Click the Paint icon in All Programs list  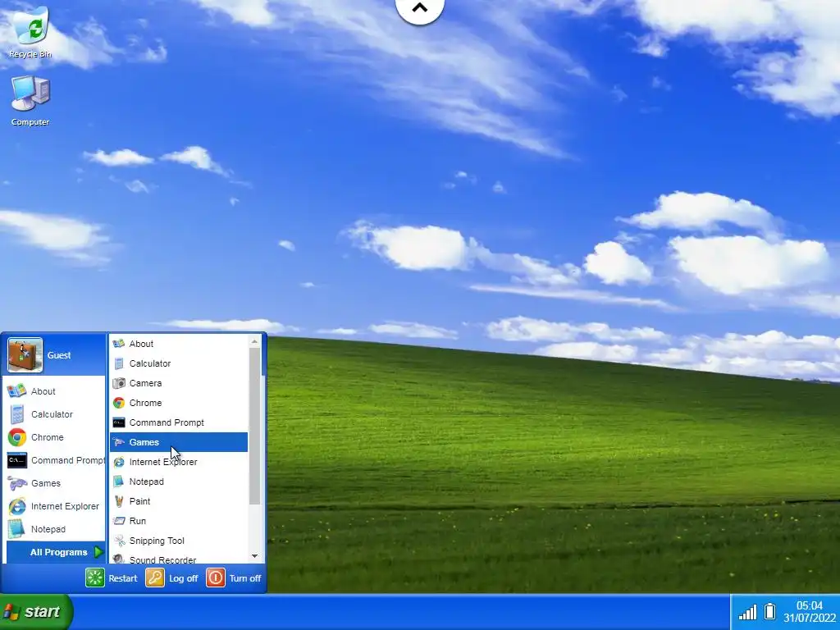[x=119, y=501]
